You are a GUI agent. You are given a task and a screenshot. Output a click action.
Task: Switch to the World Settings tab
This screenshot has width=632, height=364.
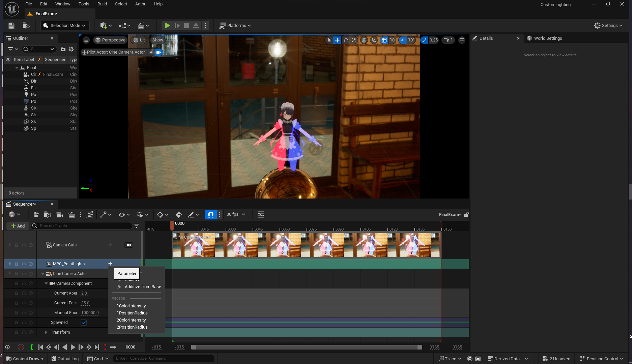point(548,38)
